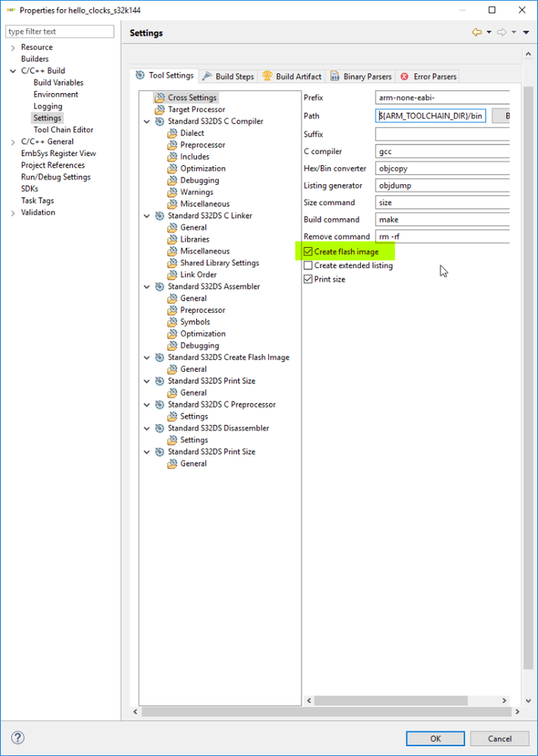This screenshot has height=756, width=538.
Task: Click the Dialect folder icon
Action: coord(172,133)
